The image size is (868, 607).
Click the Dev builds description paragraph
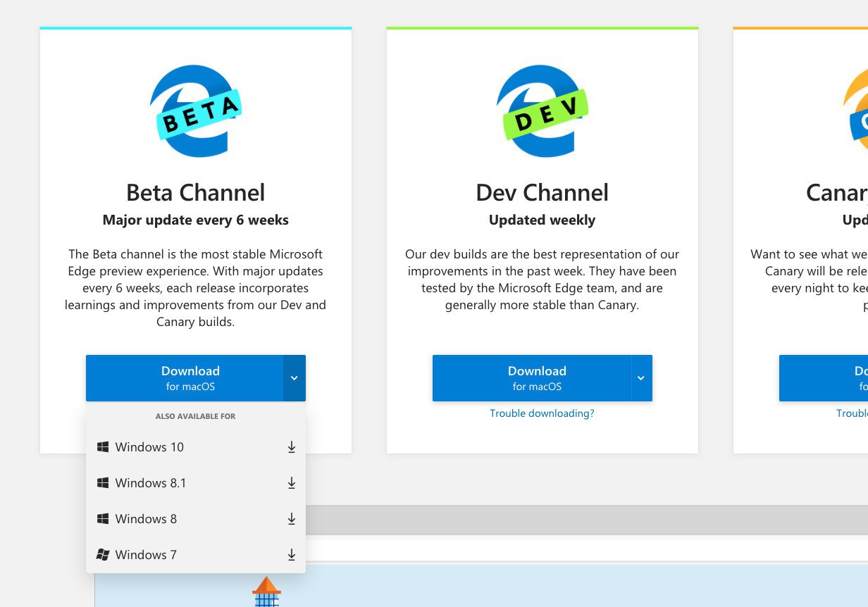point(542,280)
